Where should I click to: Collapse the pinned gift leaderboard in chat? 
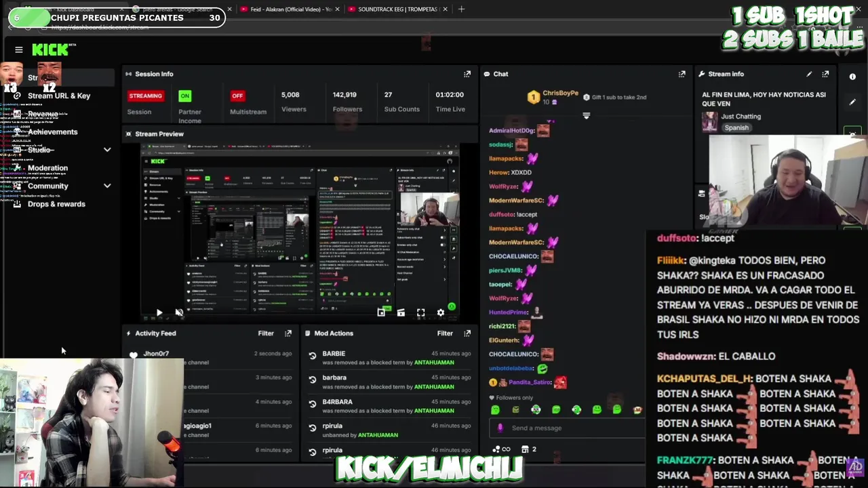coord(587,116)
